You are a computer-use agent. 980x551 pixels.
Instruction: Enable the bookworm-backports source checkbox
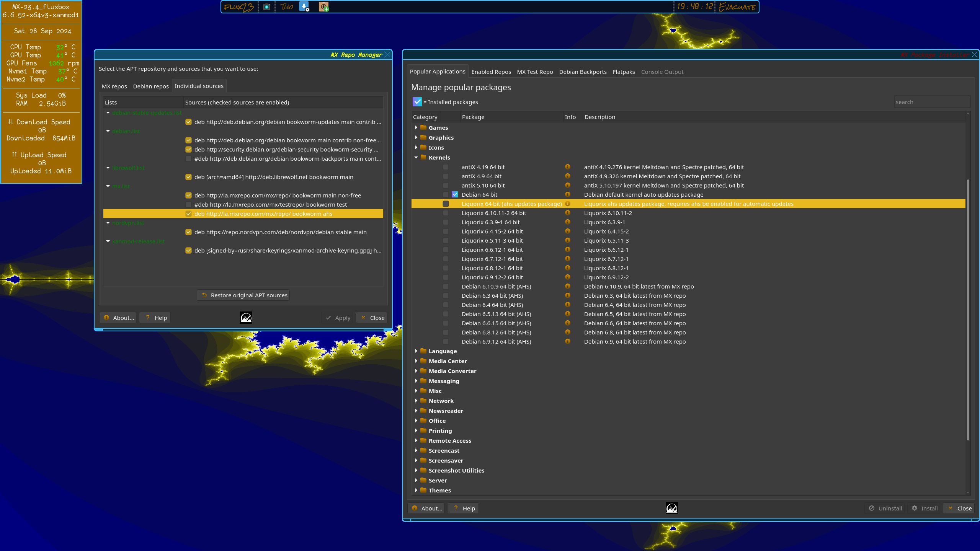[188, 159]
